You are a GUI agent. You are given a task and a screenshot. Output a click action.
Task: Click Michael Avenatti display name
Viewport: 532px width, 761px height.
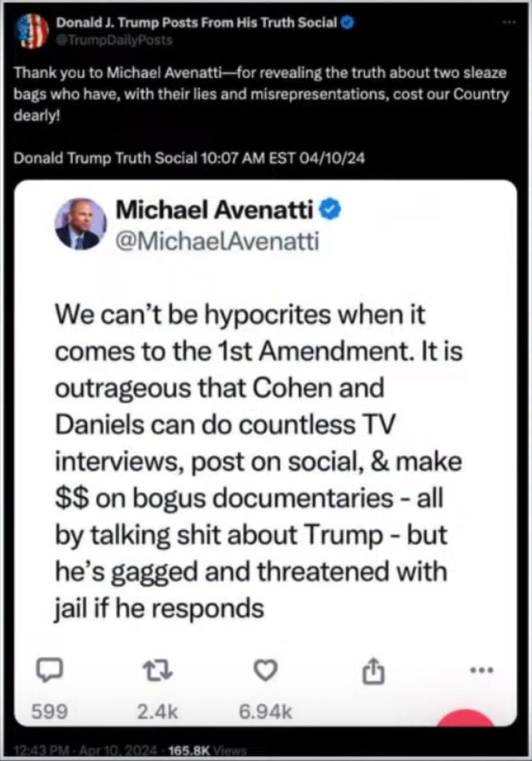coord(214,209)
